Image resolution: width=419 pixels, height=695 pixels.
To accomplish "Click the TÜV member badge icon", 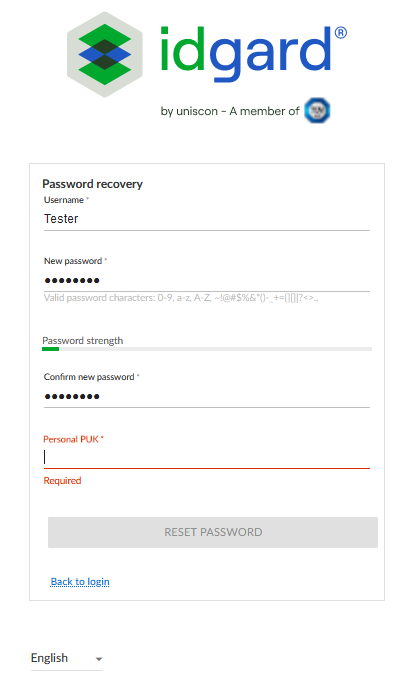I will coord(317,110).
